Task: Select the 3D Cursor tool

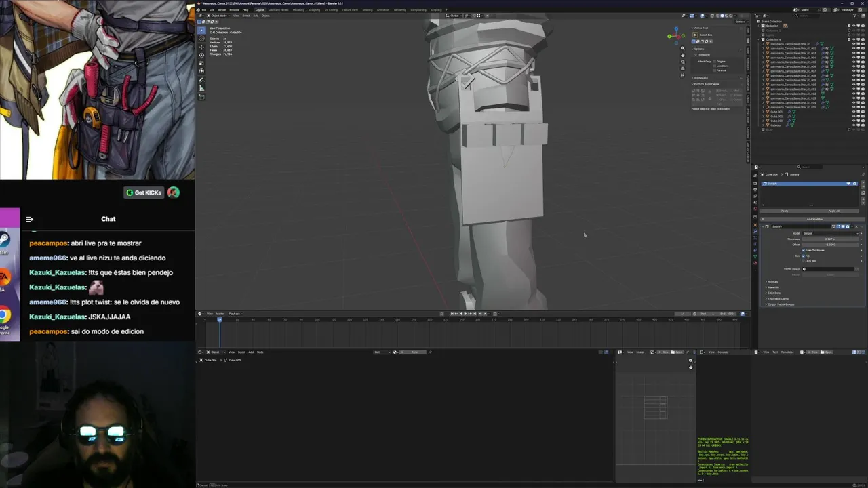Action: tap(201, 38)
